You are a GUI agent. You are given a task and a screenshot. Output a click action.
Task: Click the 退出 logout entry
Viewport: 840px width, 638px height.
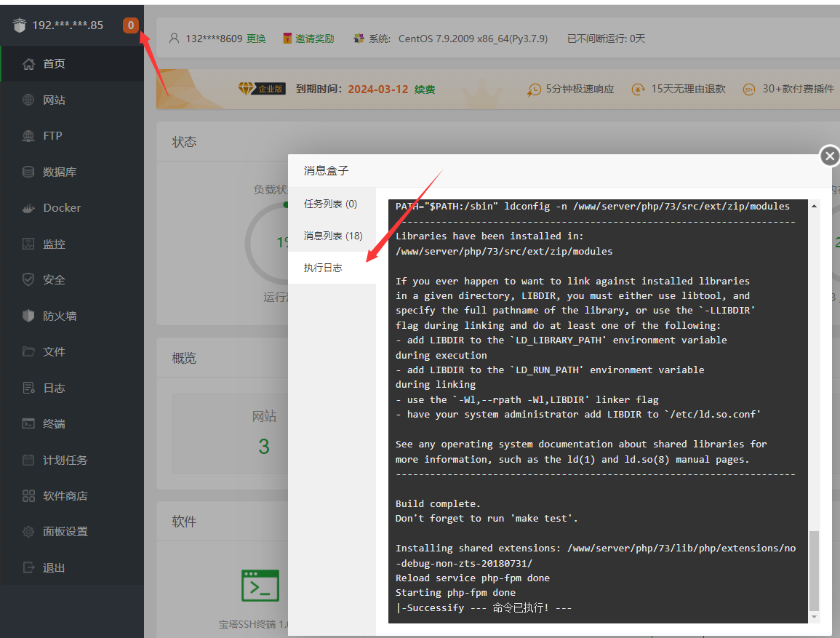[x=72, y=567]
